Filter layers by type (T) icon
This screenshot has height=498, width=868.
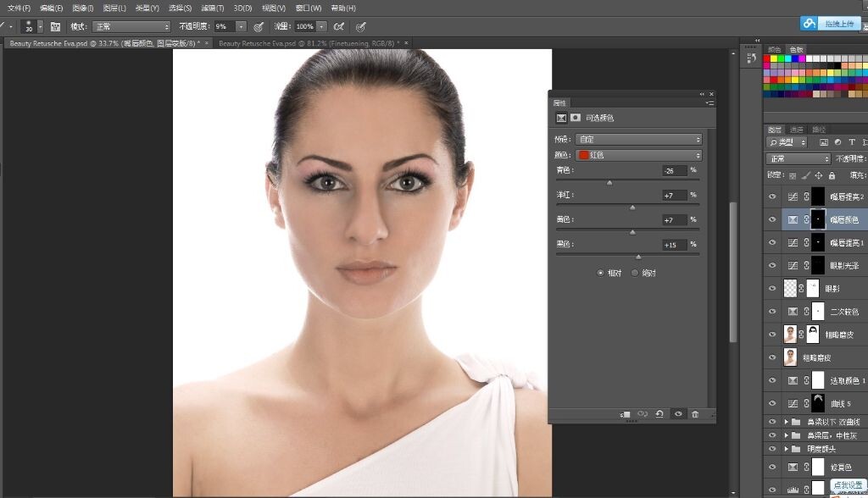click(x=852, y=142)
